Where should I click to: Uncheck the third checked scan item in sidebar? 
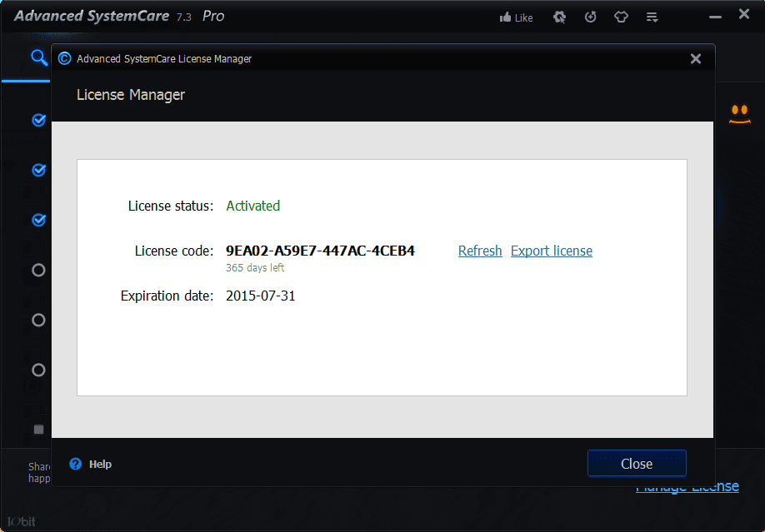click(x=38, y=220)
